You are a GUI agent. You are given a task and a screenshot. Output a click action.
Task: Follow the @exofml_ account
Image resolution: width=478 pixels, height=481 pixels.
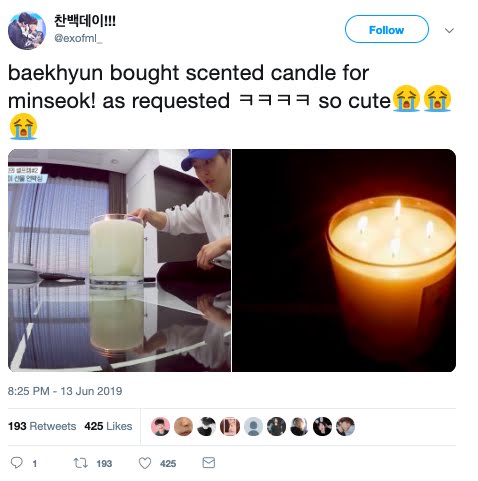pyautogui.click(x=387, y=29)
